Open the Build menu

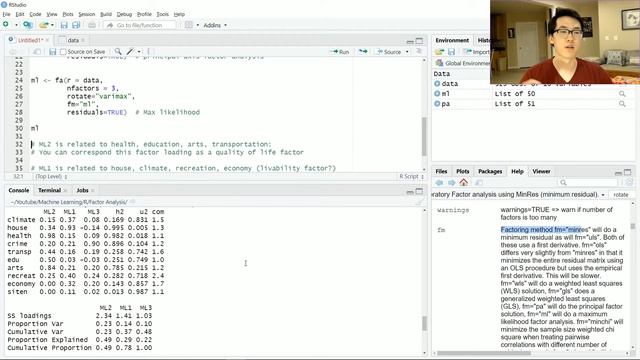(106, 14)
